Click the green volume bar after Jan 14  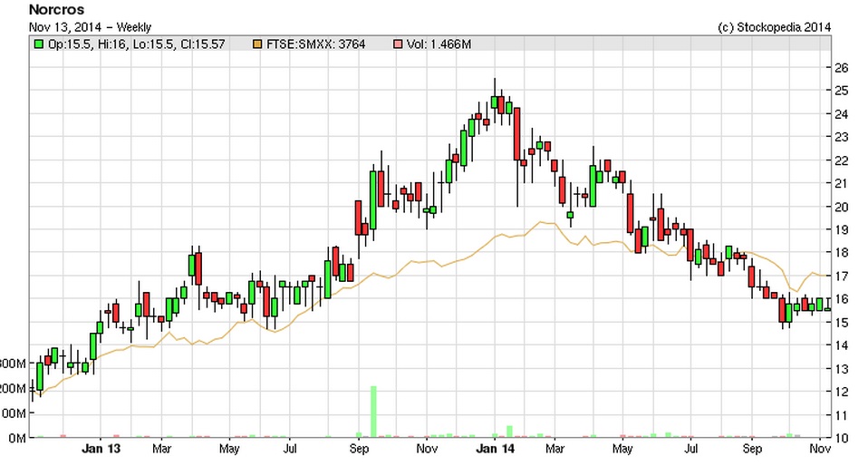[x=509, y=432]
